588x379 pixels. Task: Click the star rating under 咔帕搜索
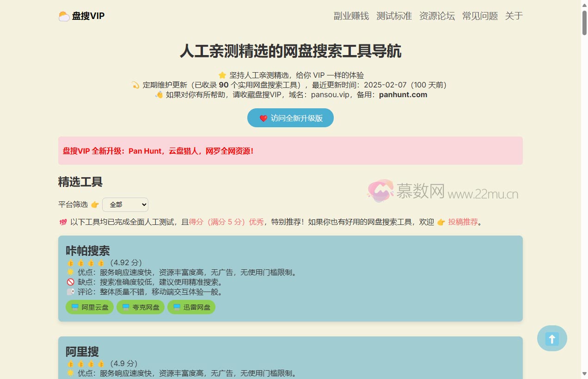[86, 262]
